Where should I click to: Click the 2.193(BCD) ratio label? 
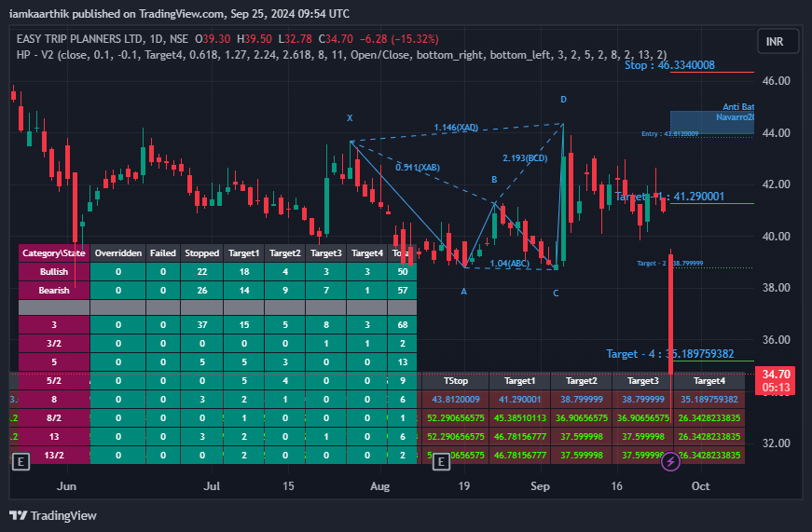[525, 158]
